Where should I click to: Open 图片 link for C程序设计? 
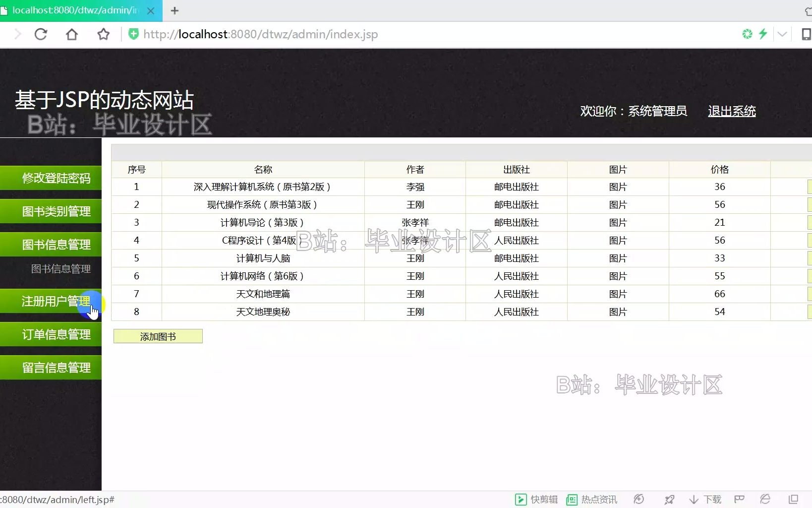[618, 241]
